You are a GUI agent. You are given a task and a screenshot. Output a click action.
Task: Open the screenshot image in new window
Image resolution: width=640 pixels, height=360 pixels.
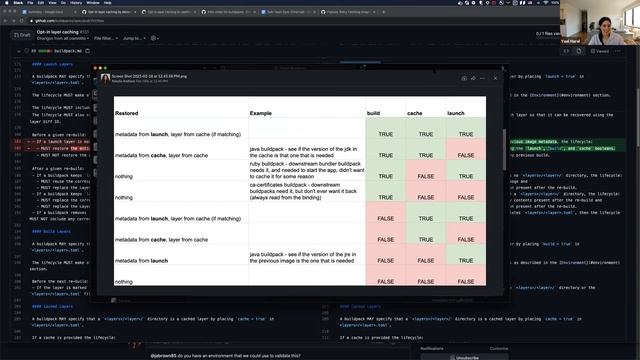(464, 78)
